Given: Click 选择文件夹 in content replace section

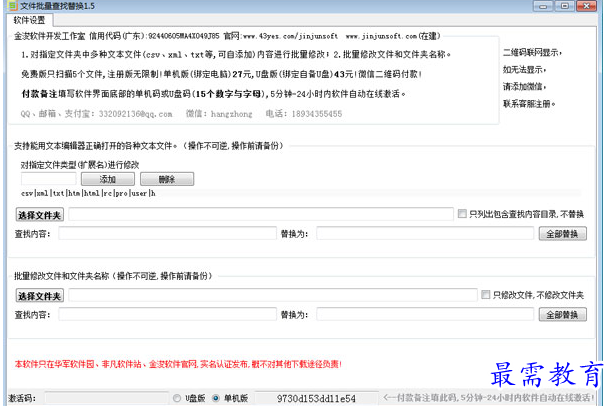Looking at the screenshot, I should [x=39, y=215].
